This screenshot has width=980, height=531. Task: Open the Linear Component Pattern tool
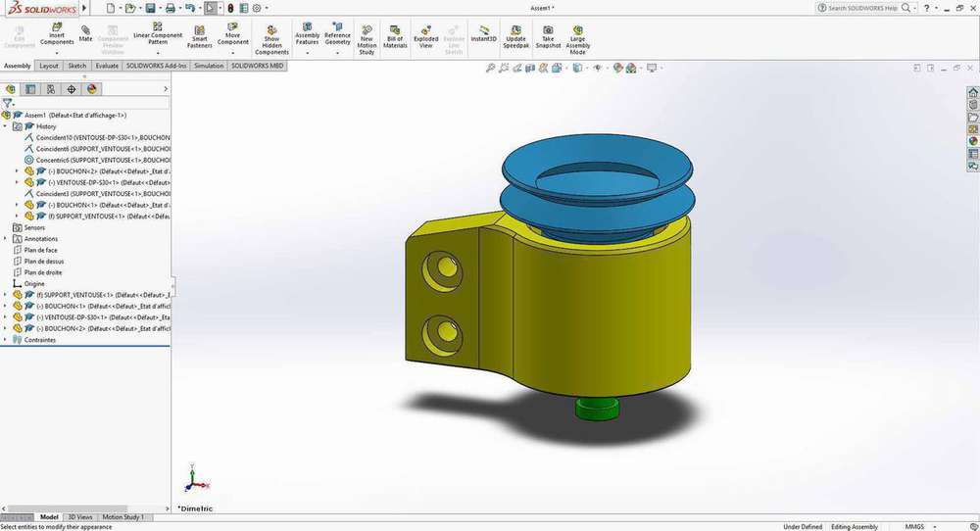coord(158,33)
